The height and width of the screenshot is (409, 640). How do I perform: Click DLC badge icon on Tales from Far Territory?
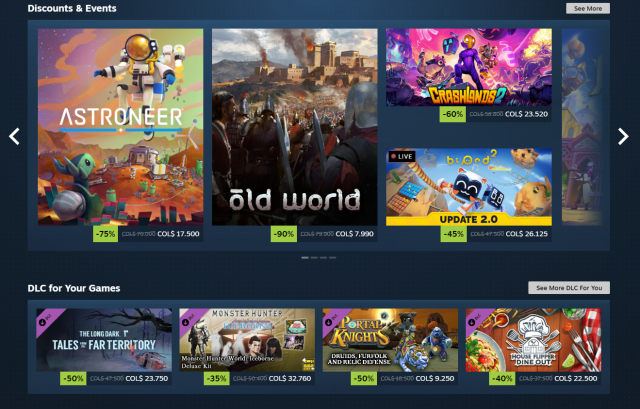click(x=46, y=319)
